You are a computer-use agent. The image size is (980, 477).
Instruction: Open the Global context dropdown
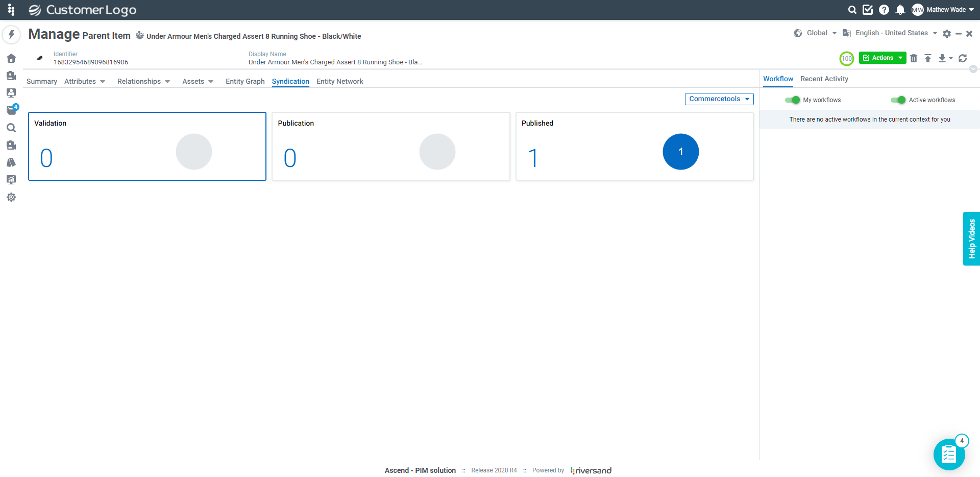click(x=822, y=33)
